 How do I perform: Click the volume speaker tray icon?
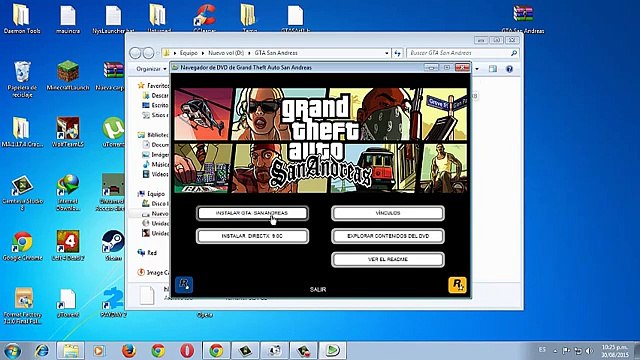(x=589, y=351)
